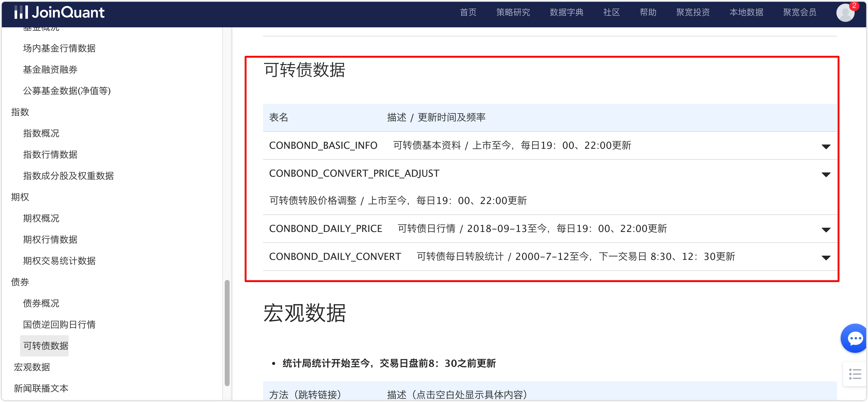Click the table-of-contents list icon
The width and height of the screenshot is (868, 402).
pyautogui.click(x=855, y=374)
